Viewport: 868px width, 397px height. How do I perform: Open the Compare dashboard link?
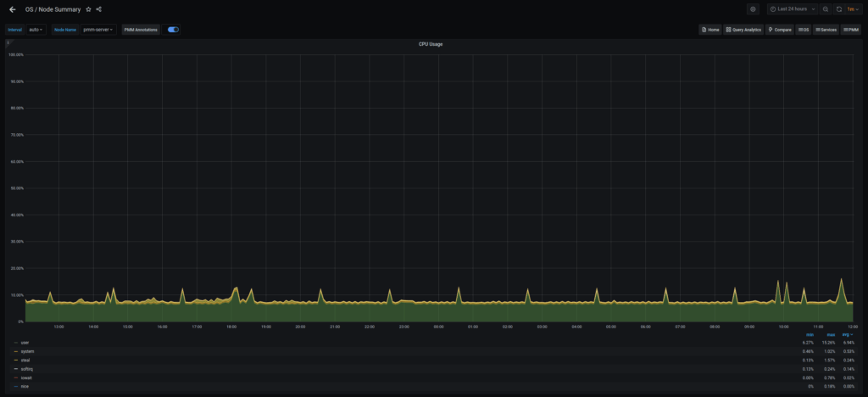(780, 30)
